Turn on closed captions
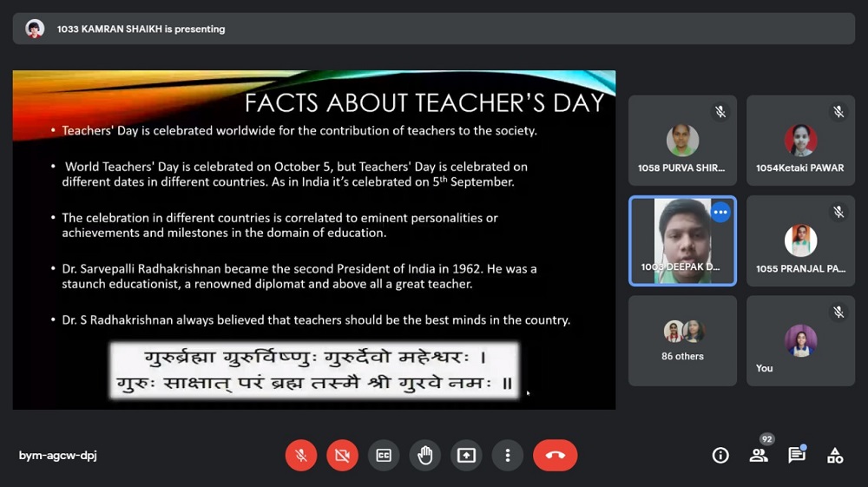Screen dimensions: 868x487 tap(384, 455)
